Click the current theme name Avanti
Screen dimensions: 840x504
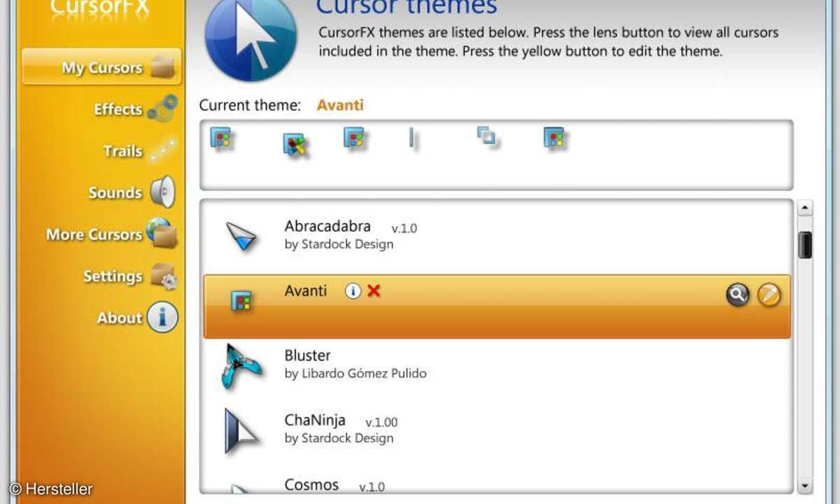tap(340, 105)
